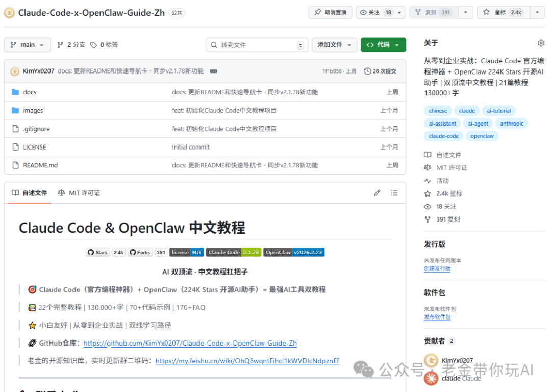Open the main branch selector dropdown

pos(28,44)
